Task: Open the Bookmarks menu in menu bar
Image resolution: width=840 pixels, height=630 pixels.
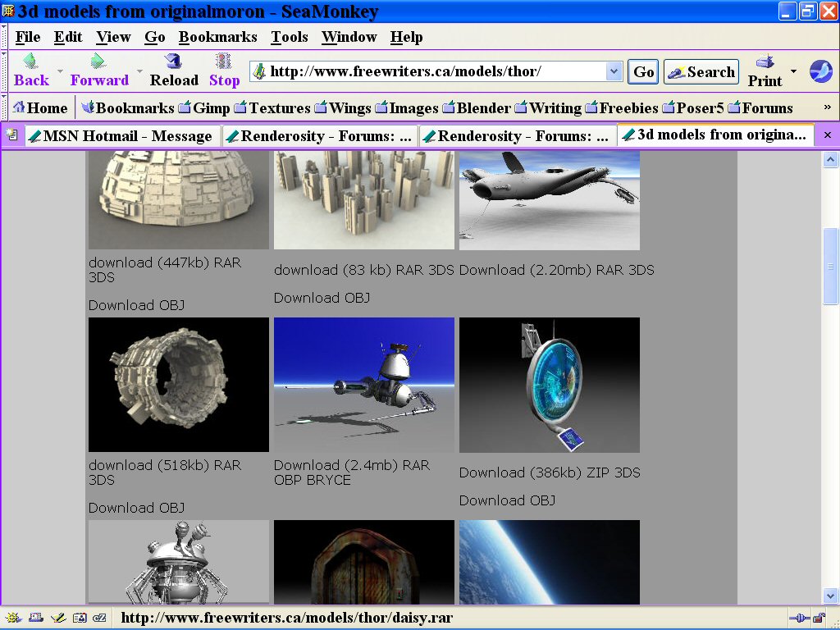Action: point(217,37)
